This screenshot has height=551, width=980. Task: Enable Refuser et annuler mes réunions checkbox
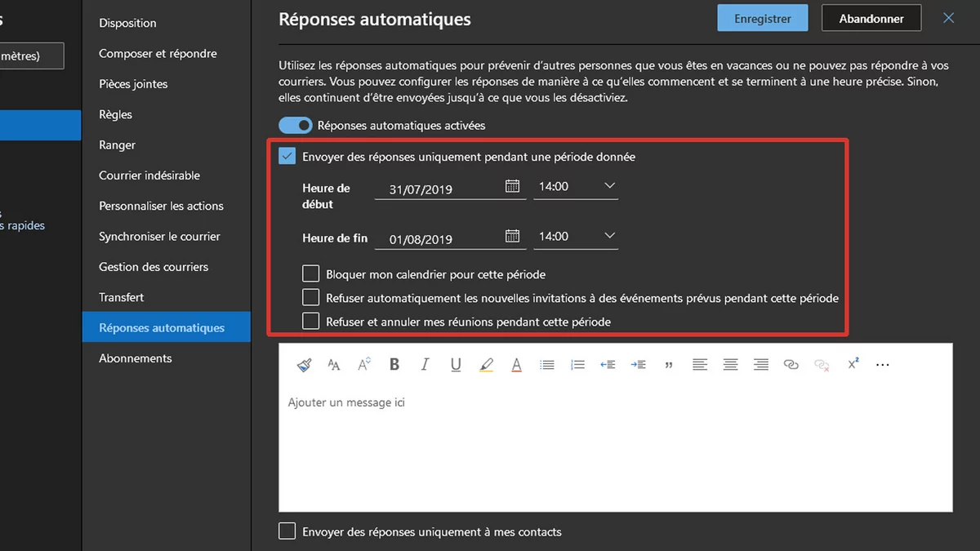pyautogui.click(x=310, y=322)
